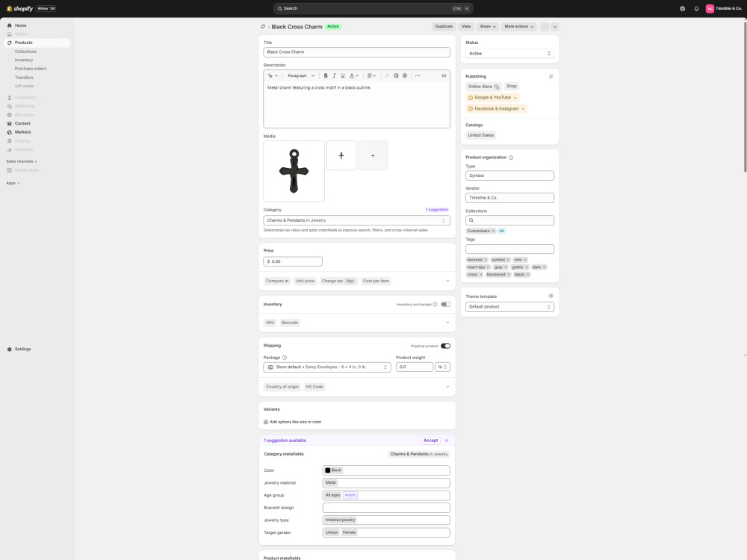This screenshot has width=747, height=560.
Task: Open the notifications bell
Action: [696, 8]
